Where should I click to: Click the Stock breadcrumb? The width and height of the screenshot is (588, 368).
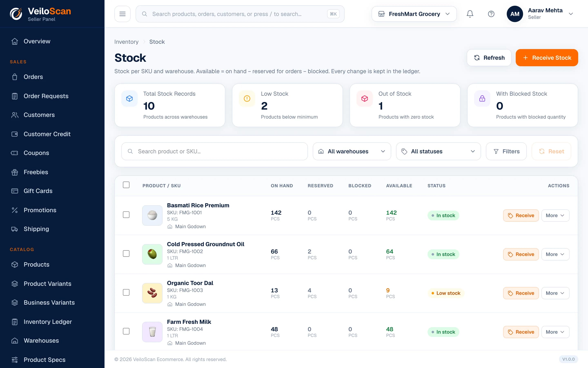(x=157, y=42)
